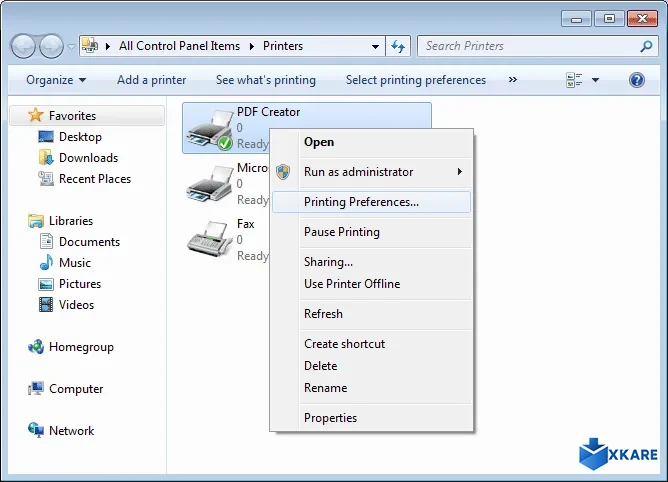The height and width of the screenshot is (482, 668).
Task: Click See what's printing
Action: 266,80
